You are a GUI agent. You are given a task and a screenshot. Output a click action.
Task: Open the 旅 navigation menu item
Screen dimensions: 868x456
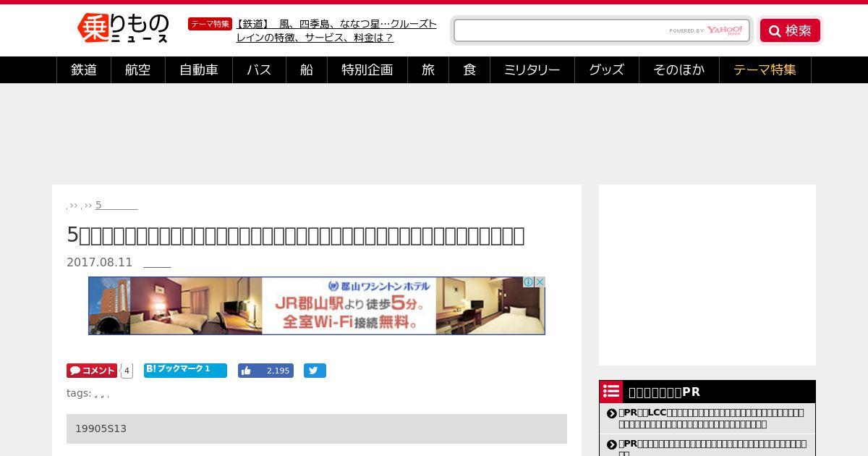pyautogui.click(x=428, y=70)
